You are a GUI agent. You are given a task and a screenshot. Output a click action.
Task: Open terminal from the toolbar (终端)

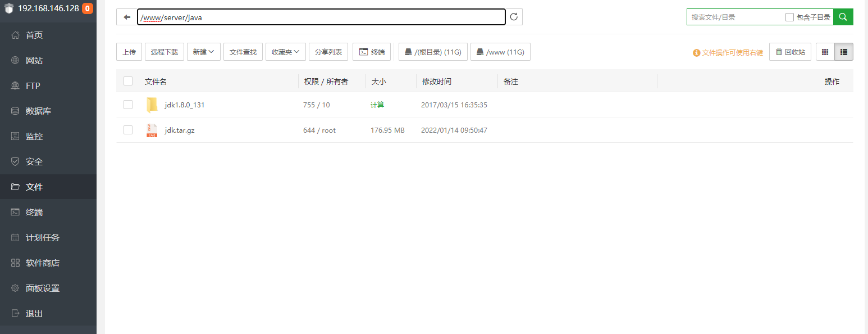point(372,52)
